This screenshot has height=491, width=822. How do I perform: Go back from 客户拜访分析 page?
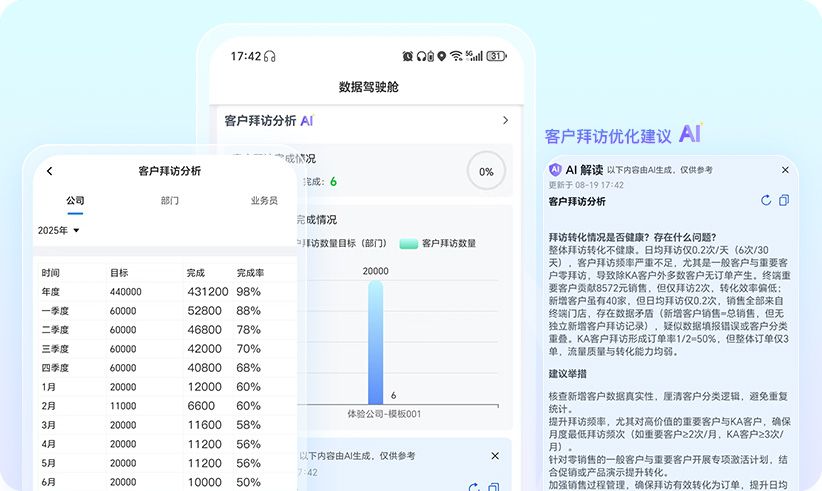pyautogui.click(x=49, y=171)
